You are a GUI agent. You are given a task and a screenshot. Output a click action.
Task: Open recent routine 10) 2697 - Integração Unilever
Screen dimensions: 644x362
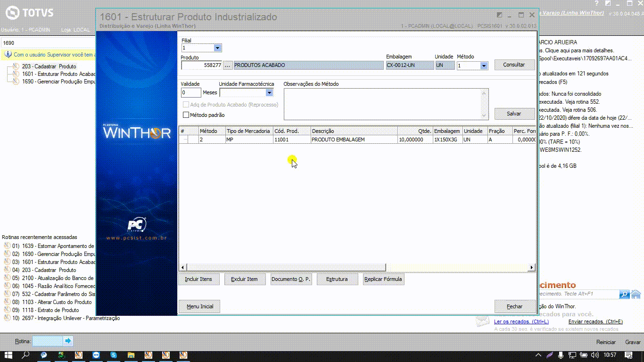pos(66,318)
